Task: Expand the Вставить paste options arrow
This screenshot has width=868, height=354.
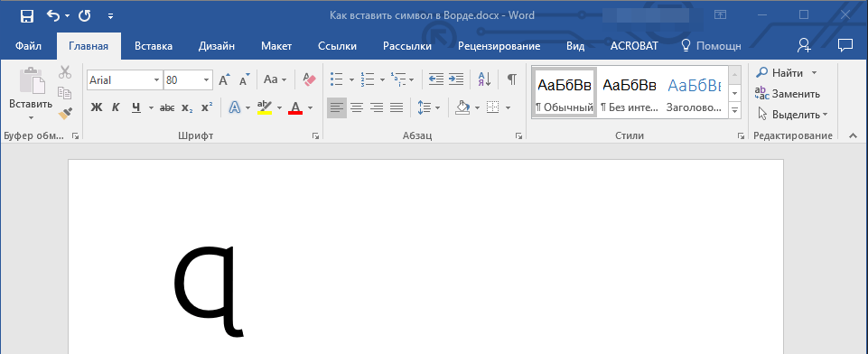Action: coord(31,117)
